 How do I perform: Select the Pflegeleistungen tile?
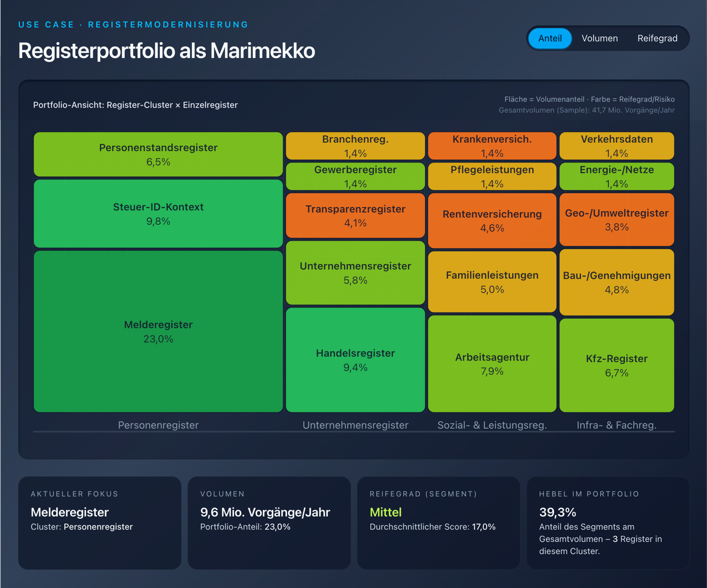tap(492, 176)
